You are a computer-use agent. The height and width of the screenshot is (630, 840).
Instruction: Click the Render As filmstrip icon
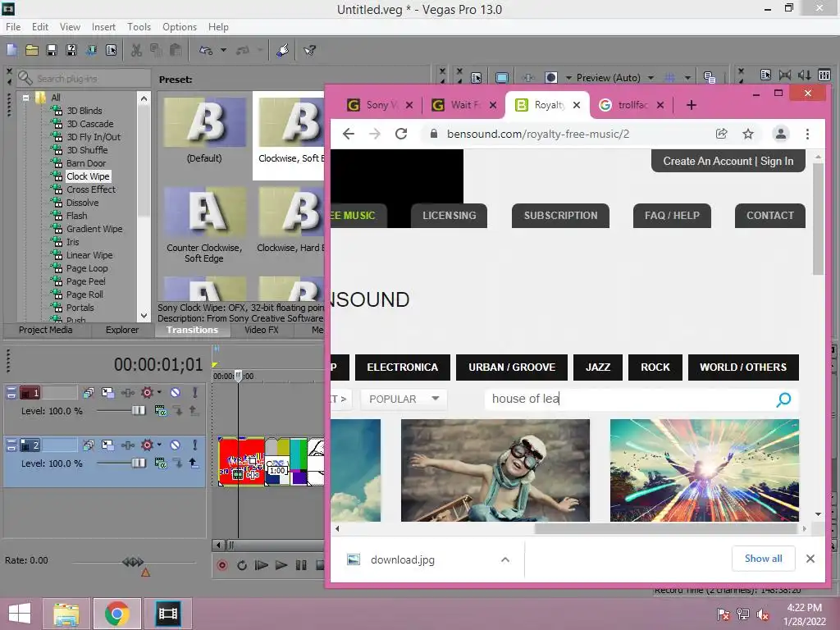click(x=91, y=50)
